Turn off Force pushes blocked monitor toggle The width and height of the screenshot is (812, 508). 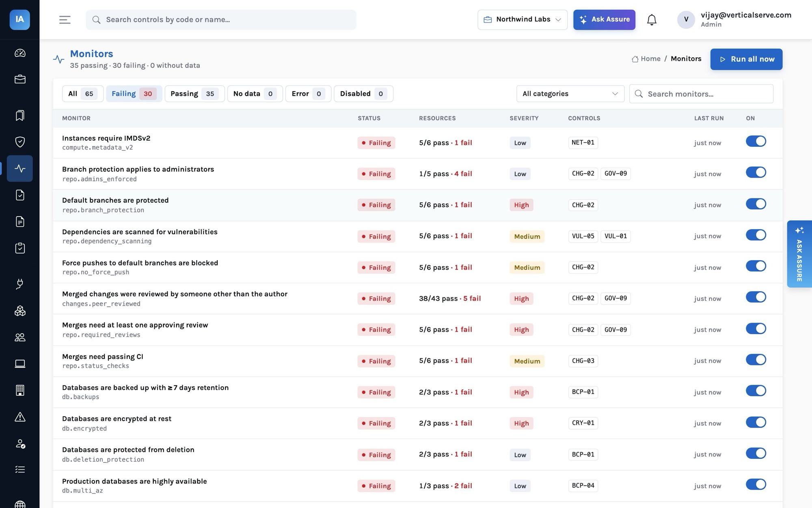pyautogui.click(x=756, y=266)
